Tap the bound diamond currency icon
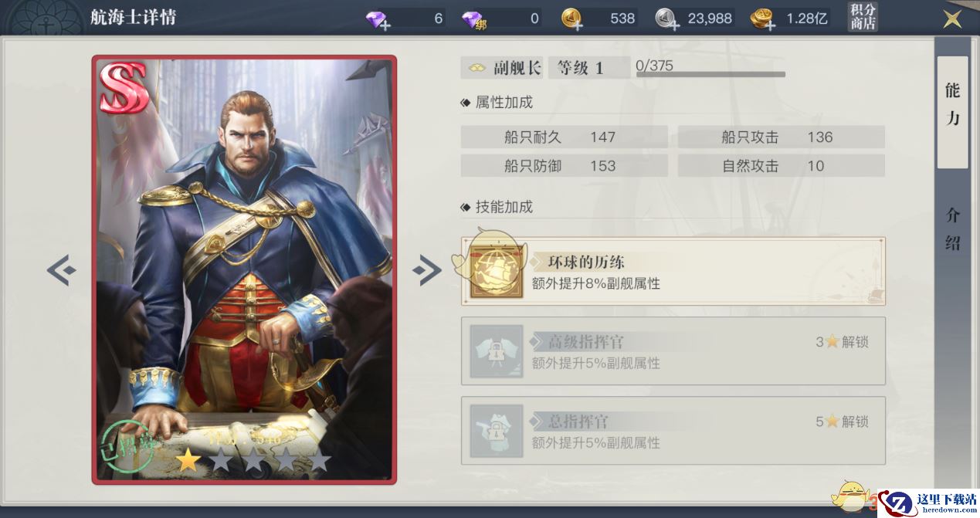Image resolution: width=980 pixels, height=518 pixels. 473,19
